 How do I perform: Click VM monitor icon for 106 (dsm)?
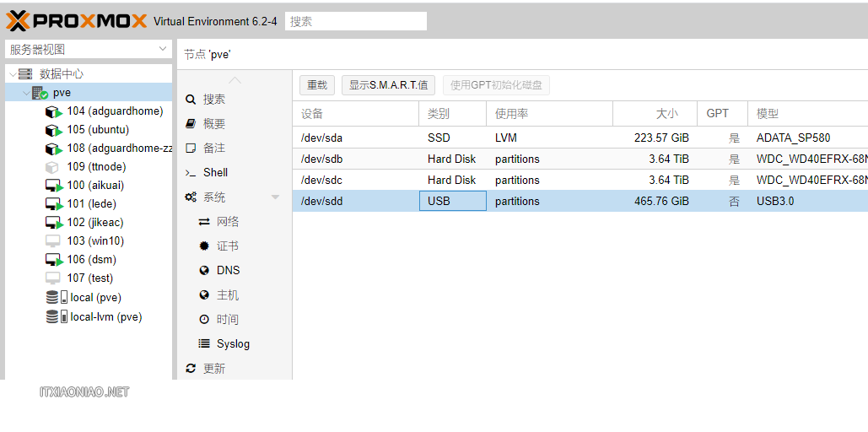point(54,260)
